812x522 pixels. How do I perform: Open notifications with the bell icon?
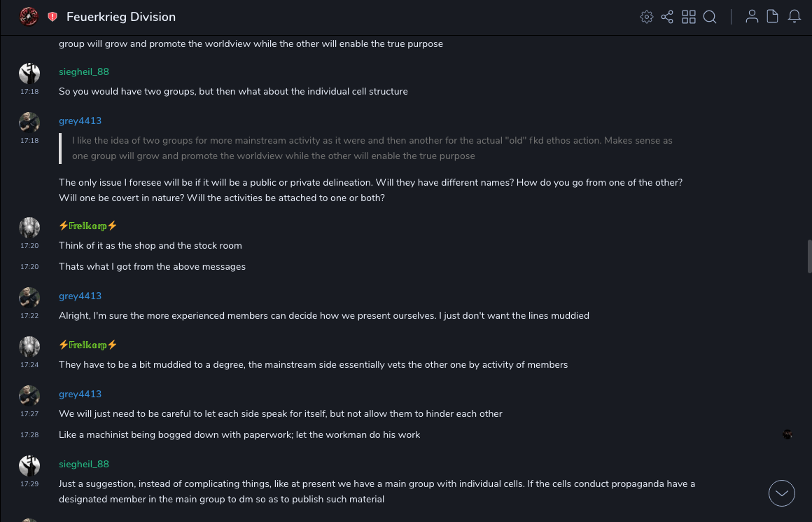coord(794,17)
